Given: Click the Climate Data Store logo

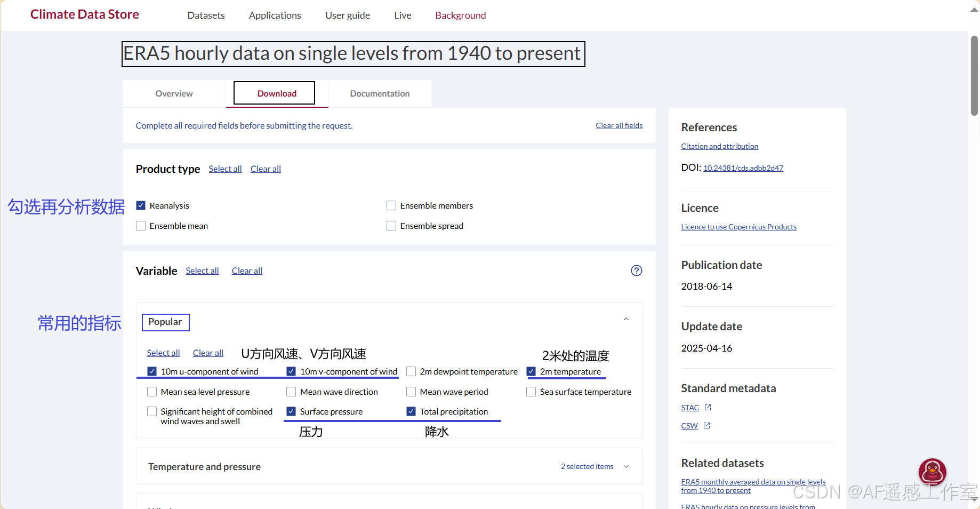Looking at the screenshot, I should (85, 14).
